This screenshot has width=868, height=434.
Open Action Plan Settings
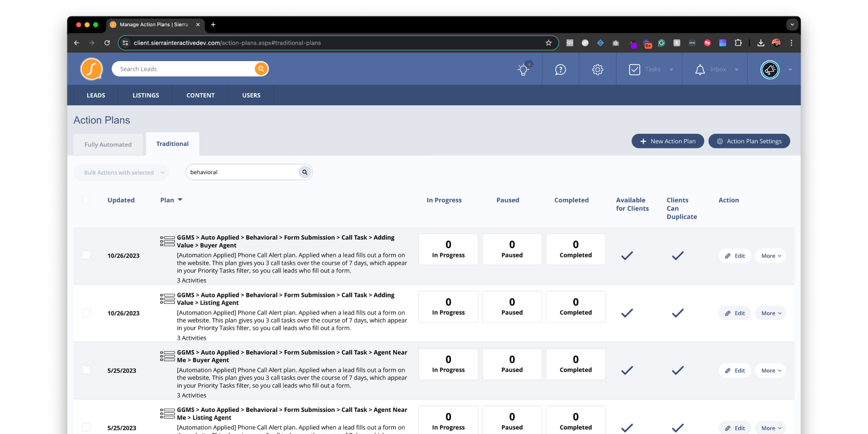(x=749, y=141)
